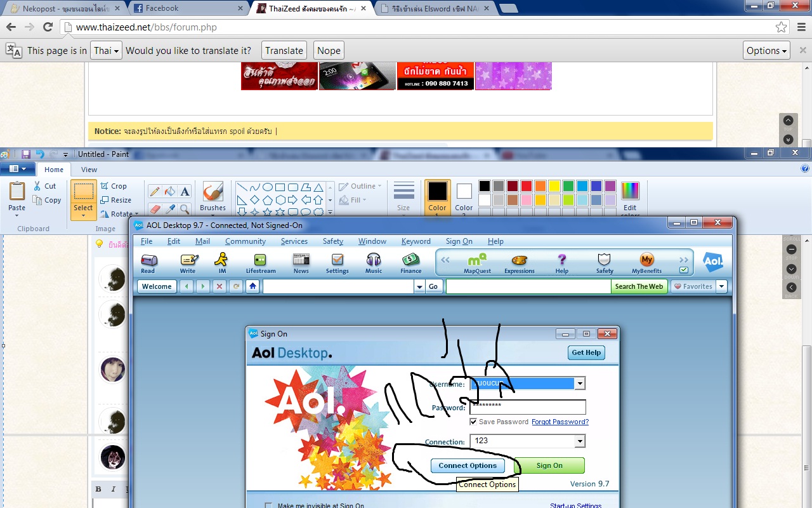Click the AOL web search input field
The height and width of the screenshot is (508, 812).
tap(528, 286)
